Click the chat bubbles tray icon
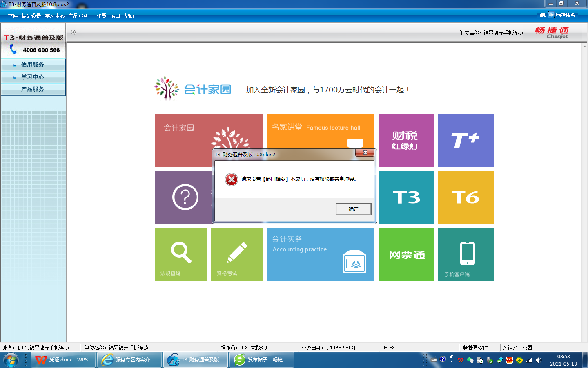The width and height of the screenshot is (588, 368). [x=500, y=360]
